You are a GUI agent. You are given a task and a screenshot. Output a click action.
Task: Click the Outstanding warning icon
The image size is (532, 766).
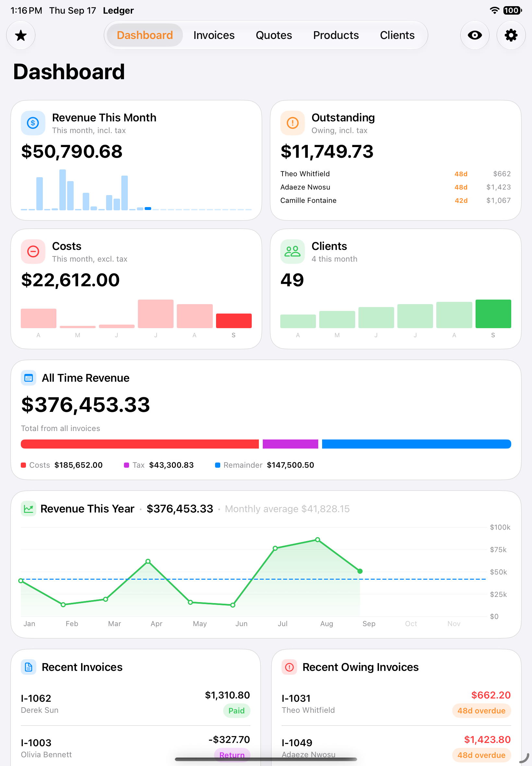click(293, 123)
